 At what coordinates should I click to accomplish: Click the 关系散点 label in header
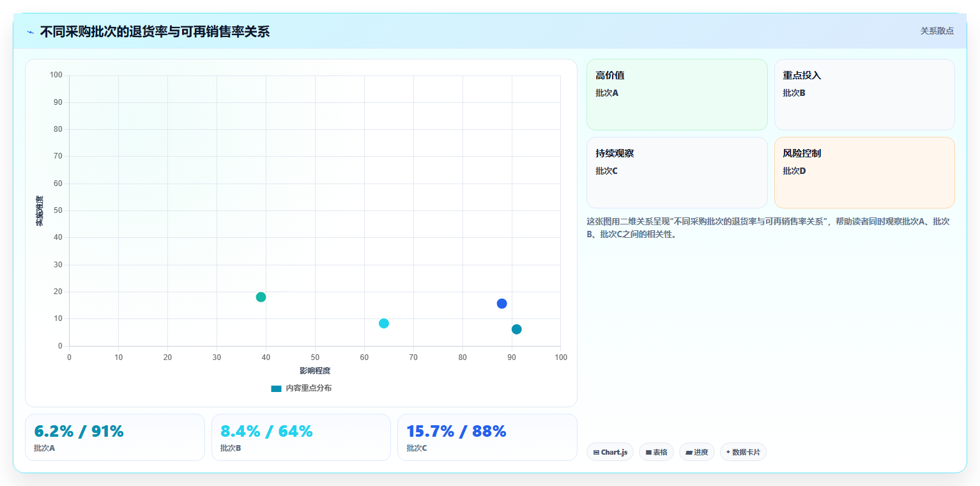pos(937,31)
